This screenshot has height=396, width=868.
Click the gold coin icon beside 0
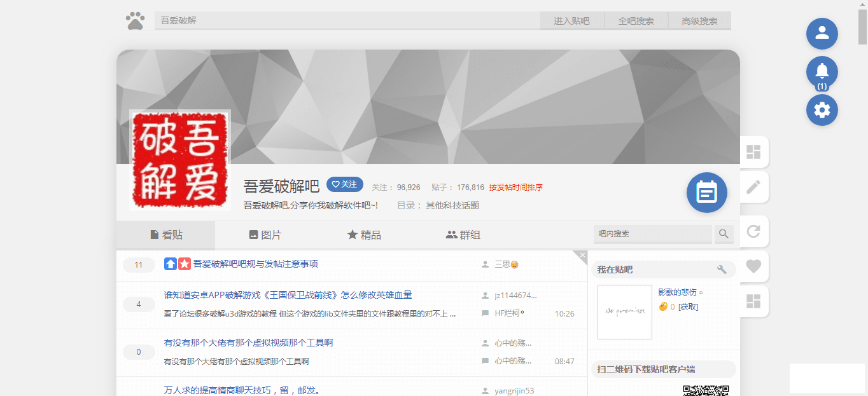[663, 307]
